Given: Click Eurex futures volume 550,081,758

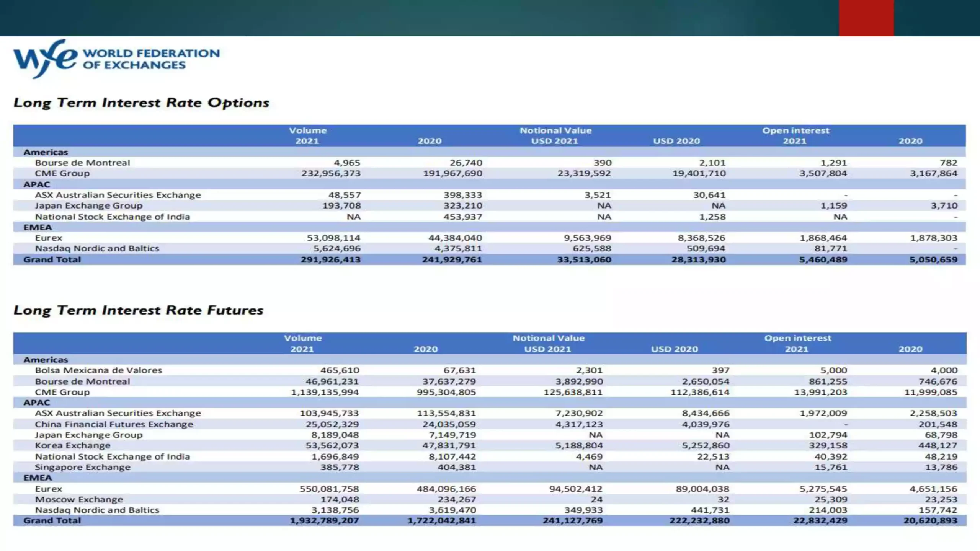Looking at the screenshot, I should click(329, 489).
